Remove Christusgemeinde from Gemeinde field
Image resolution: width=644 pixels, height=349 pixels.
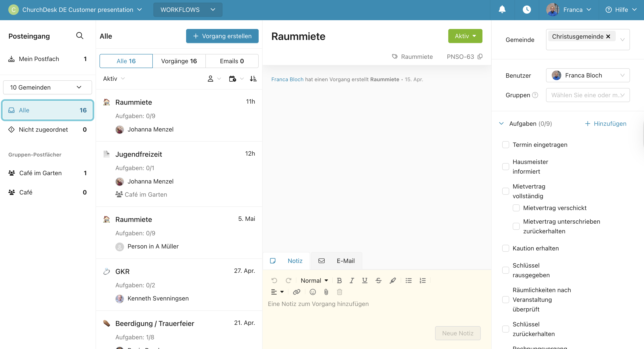click(608, 36)
